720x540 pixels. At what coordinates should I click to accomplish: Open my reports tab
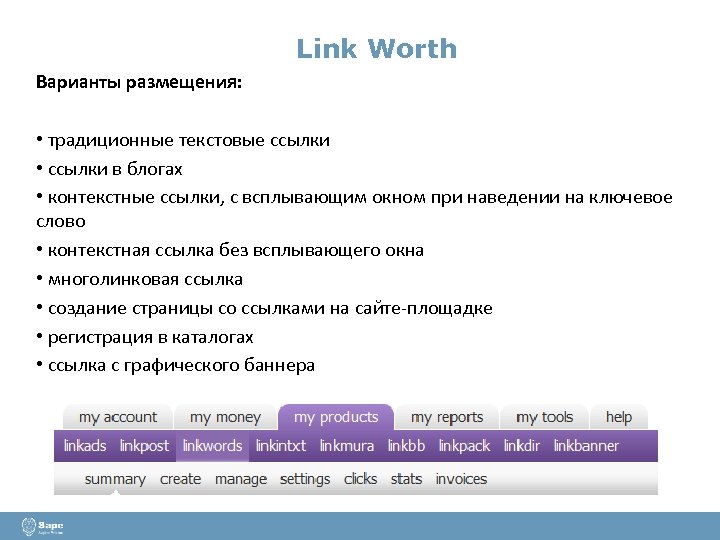pos(447,417)
